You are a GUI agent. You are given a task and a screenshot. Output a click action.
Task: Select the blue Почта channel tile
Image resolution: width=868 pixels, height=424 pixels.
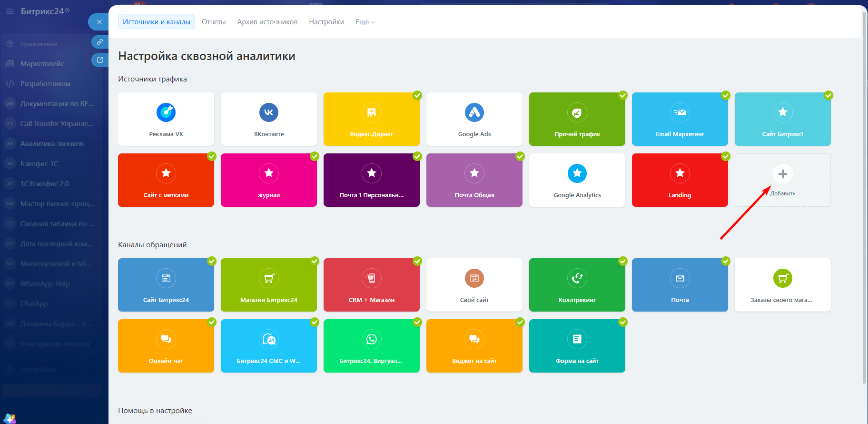[680, 285]
